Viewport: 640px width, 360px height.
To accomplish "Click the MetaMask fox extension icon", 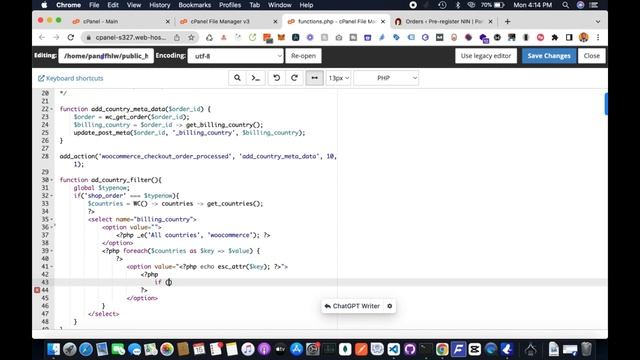I will [x=281, y=38].
